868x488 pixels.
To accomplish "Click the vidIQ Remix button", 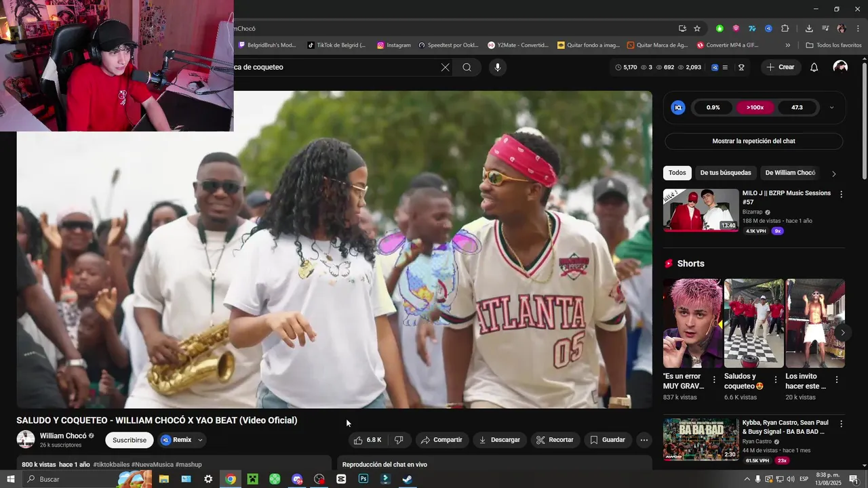I will point(177,440).
